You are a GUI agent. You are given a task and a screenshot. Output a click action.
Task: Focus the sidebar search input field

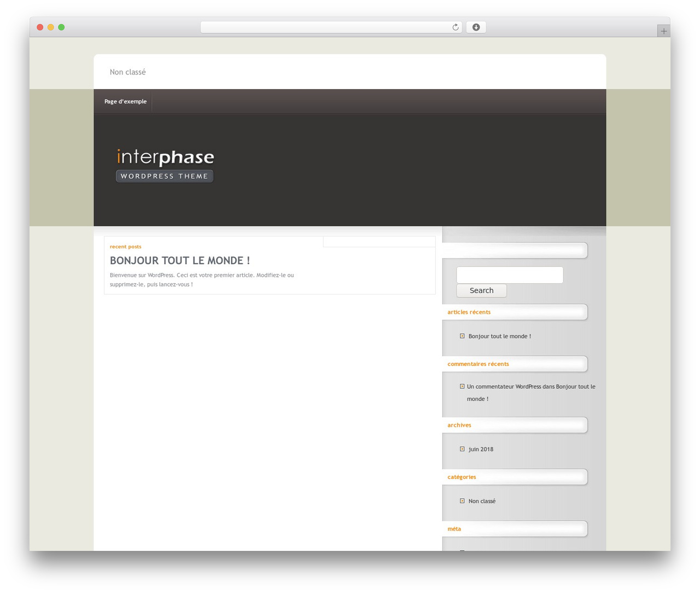pyautogui.click(x=510, y=275)
